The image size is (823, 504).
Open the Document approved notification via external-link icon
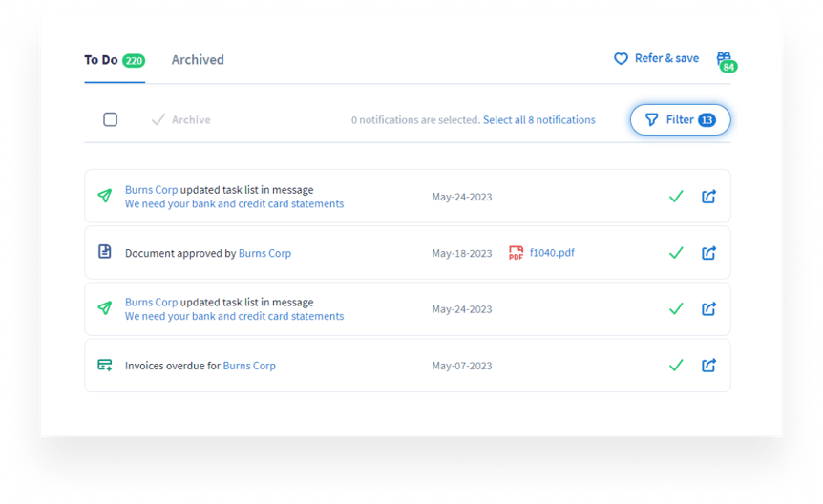click(709, 253)
